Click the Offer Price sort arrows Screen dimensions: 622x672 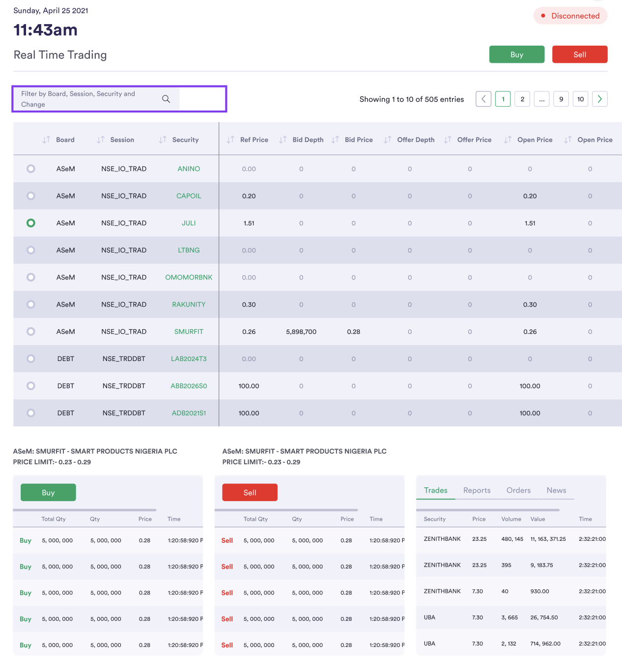[448, 140]
